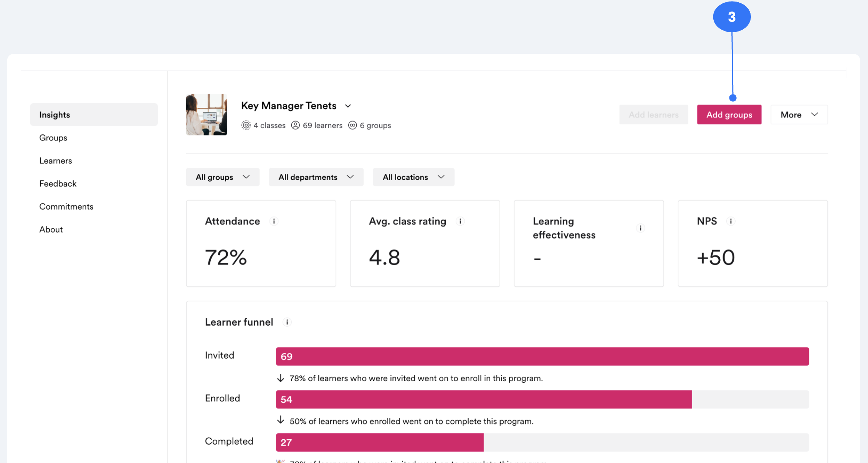This screenshot has width=868, height=463.
Task: Open the All locations filter dropdown
Action: [x=413, y=177]
